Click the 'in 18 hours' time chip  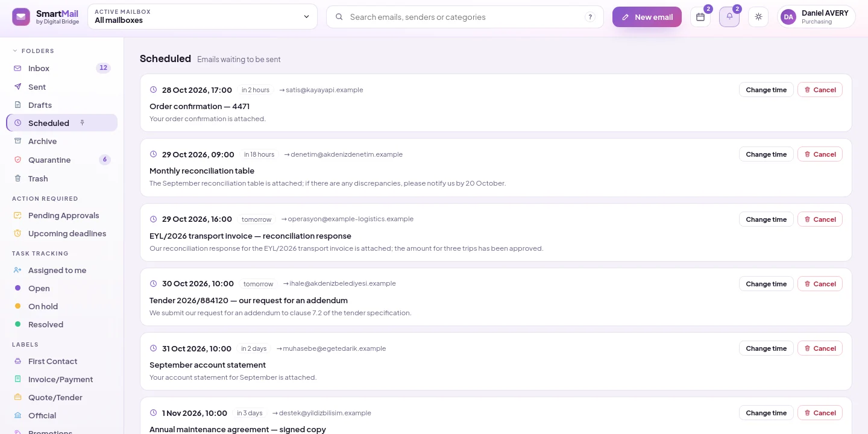point(259,154)
